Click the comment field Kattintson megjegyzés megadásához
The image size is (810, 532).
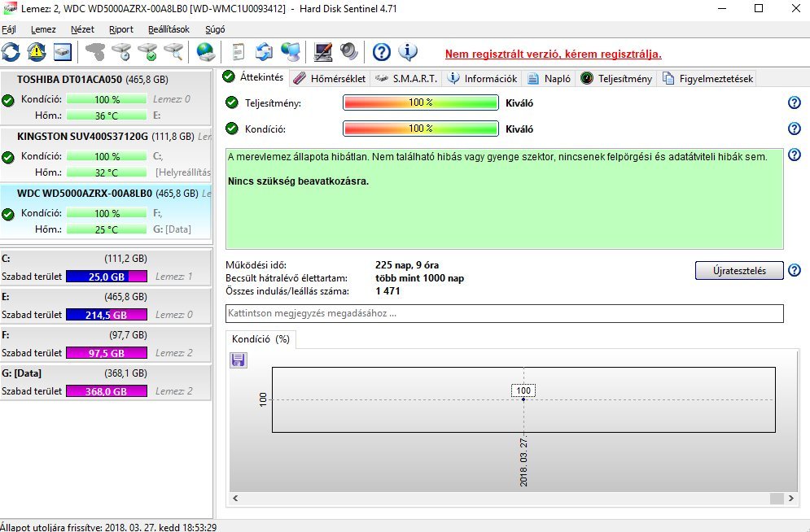tap(505, 313)
